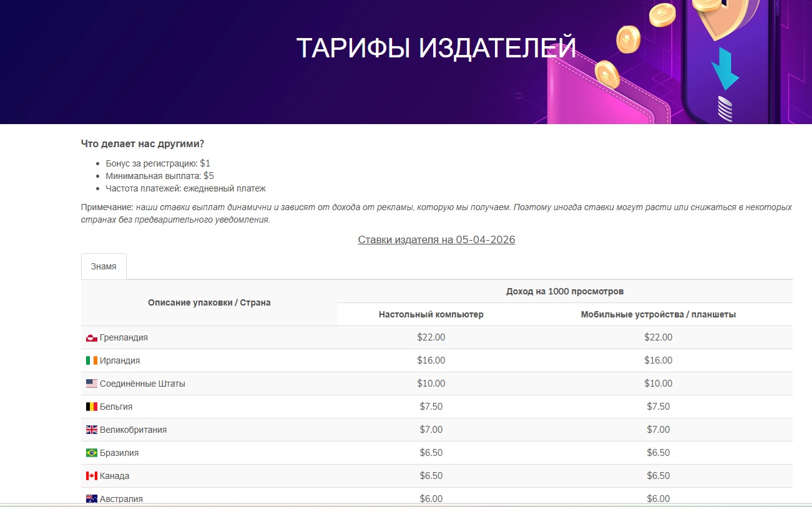Click the United Kingdom flag icon
The height and width of the screenshot is (507, 812).
[x=90, y=429]
